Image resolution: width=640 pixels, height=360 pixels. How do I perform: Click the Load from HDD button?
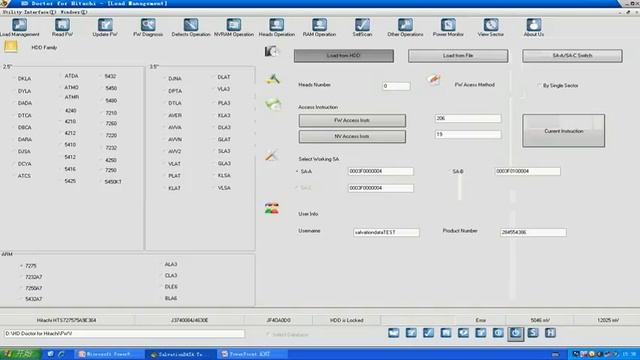pyautogui.click(x=344, y=56)
